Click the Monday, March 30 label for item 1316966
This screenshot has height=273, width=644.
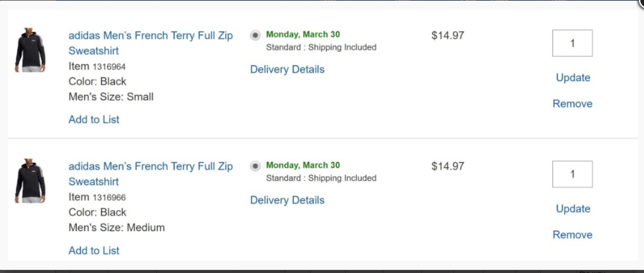point(303,165)
